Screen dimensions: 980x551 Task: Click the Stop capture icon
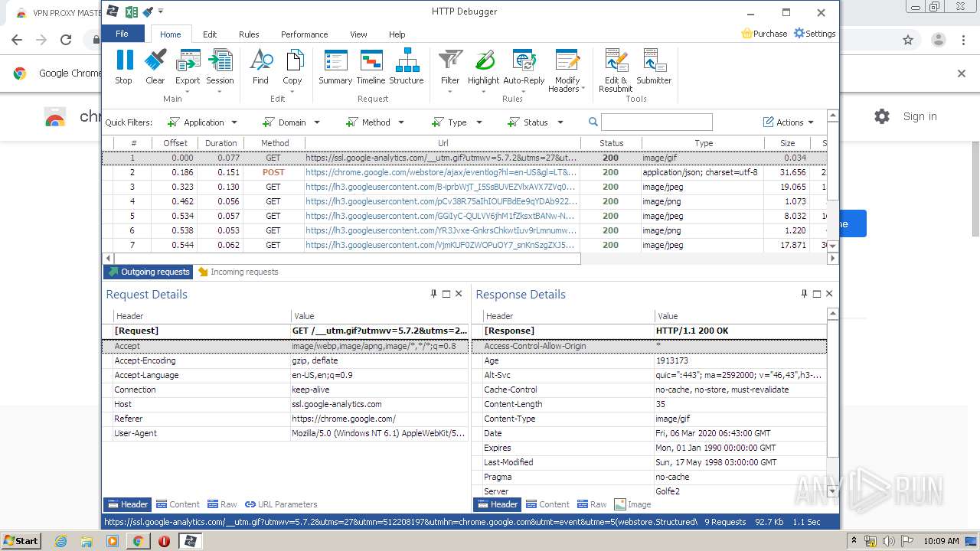click(123, 67)
